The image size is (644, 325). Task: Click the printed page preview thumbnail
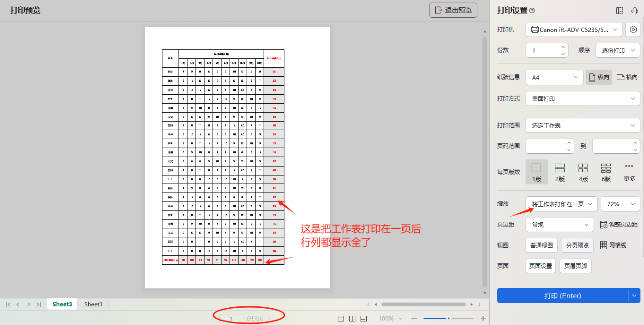[x=237, y=157]
